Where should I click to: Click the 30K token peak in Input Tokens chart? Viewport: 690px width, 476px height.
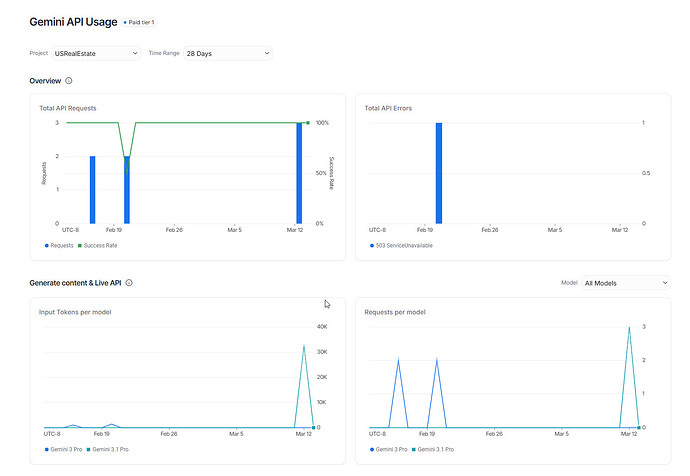304,346
